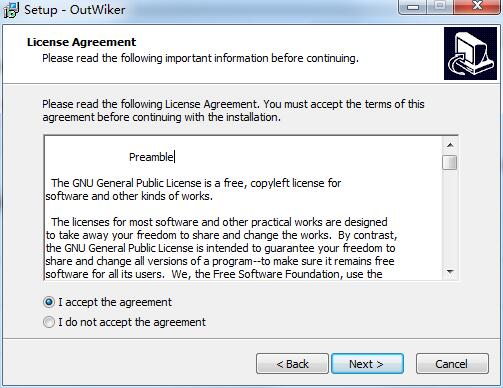Click the empty scrollbar track below thumb

click(450, 217)
